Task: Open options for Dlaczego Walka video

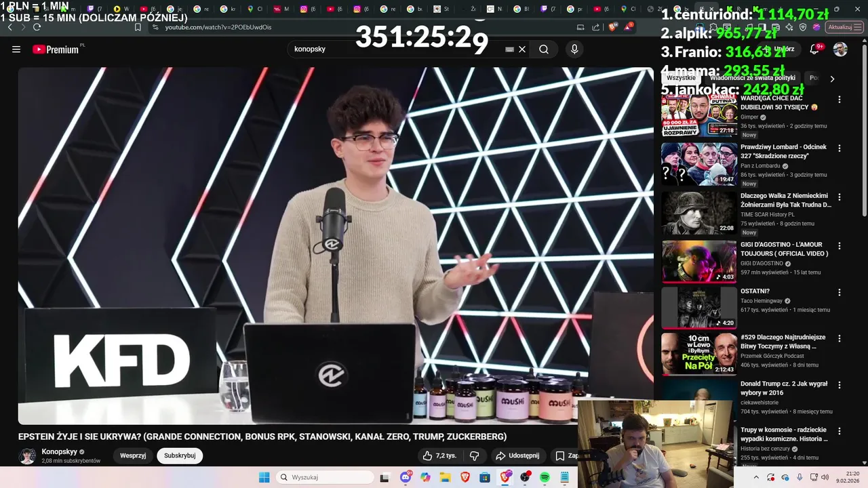Action: 840,197
